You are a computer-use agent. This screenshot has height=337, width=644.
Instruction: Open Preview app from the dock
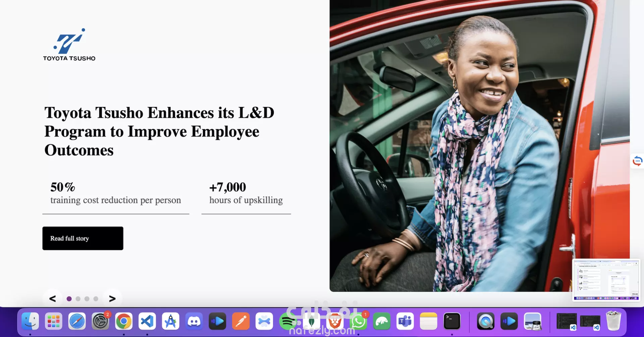point(533,322)
